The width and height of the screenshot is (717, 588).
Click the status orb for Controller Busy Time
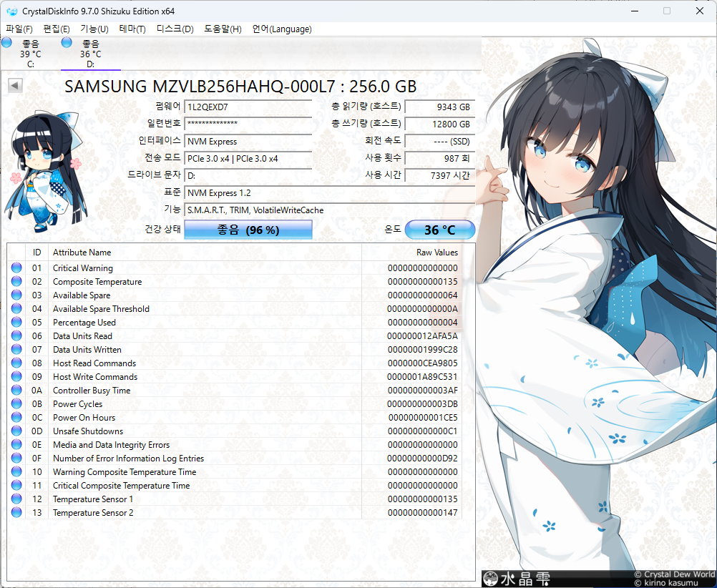(16, 390)
